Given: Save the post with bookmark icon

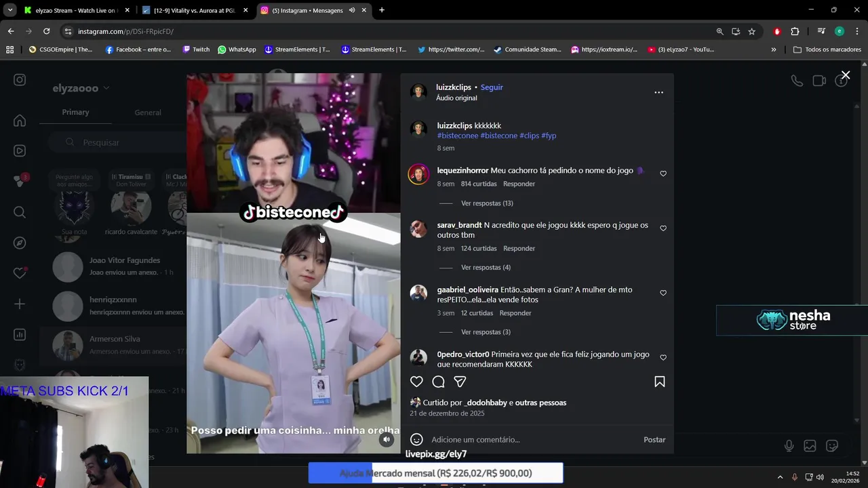Looking at the screenshot, I should click(x=660, y=382).
